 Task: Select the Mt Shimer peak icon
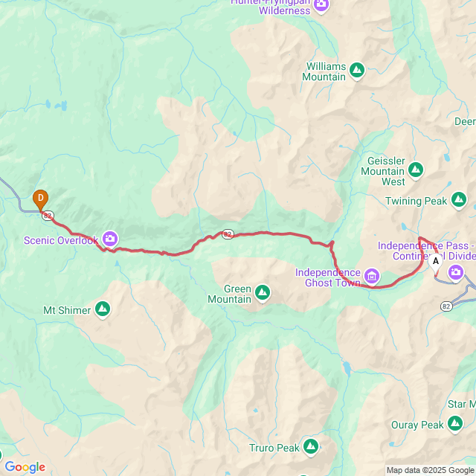click(x=103, y=309)
